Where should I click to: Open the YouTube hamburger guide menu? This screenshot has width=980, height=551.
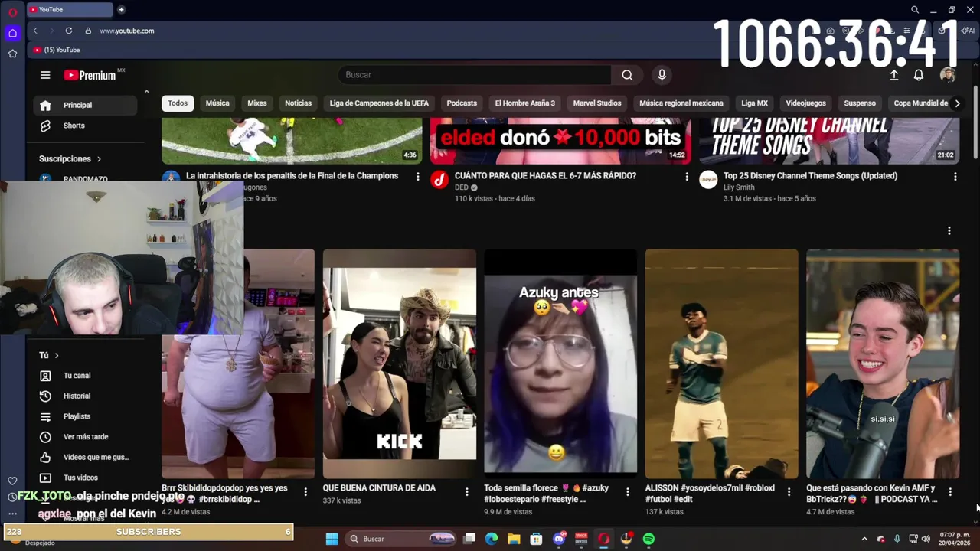point(45,75)
